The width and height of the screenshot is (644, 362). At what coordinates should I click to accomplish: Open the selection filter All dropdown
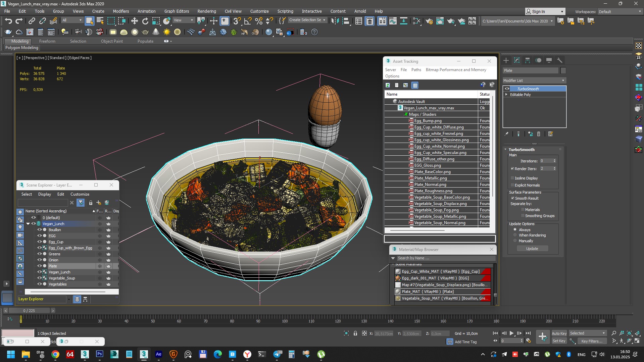pos(72,20)
